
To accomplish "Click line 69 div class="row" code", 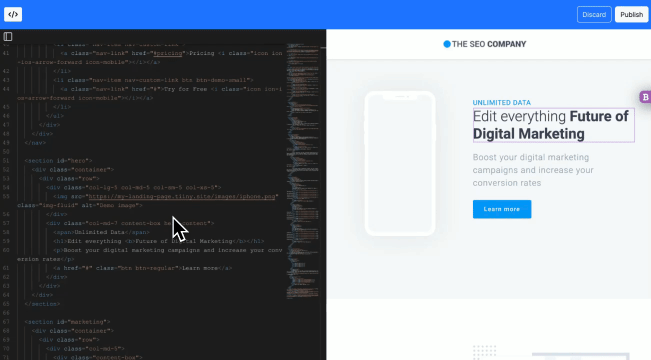I will click(69, 340).
